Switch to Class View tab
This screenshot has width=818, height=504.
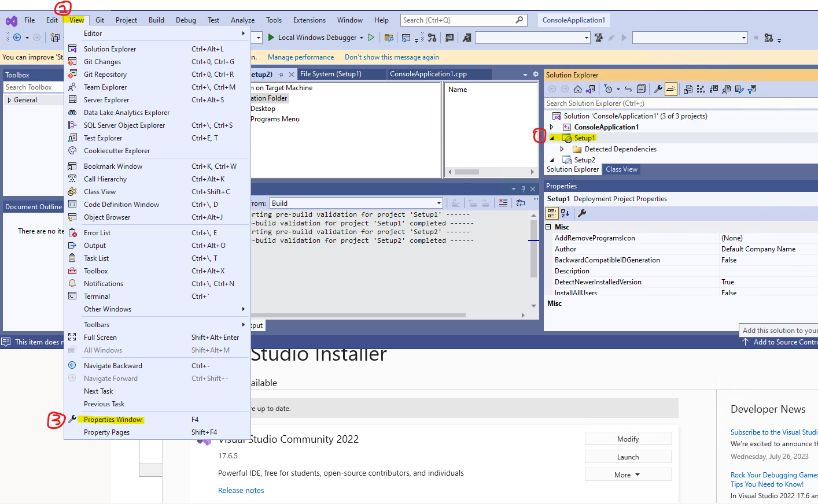click(621, 169)
